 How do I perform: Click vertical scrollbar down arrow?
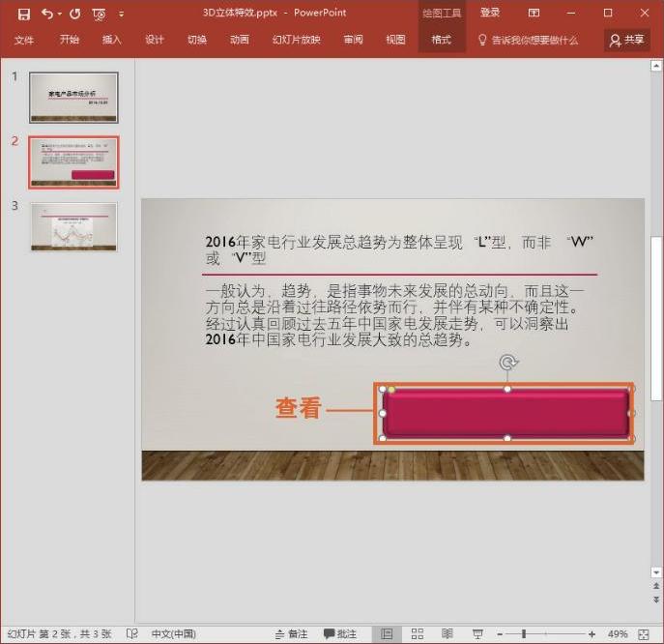(x=656, y=572)
